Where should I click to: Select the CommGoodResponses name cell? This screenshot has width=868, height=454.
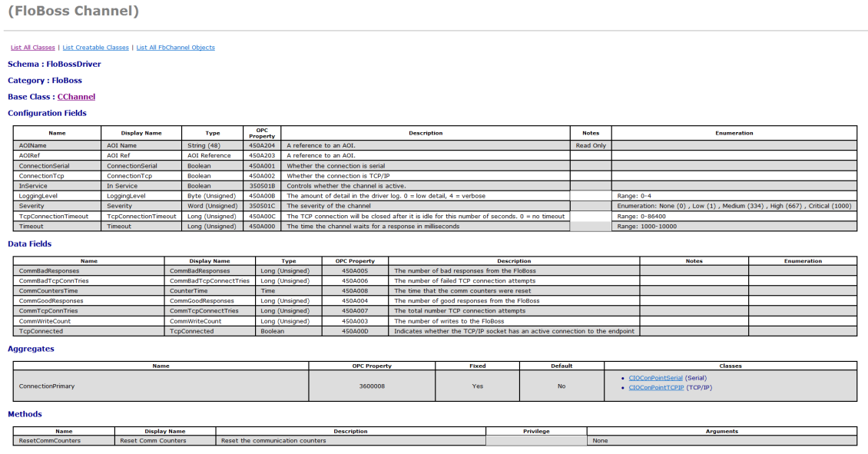88,301
